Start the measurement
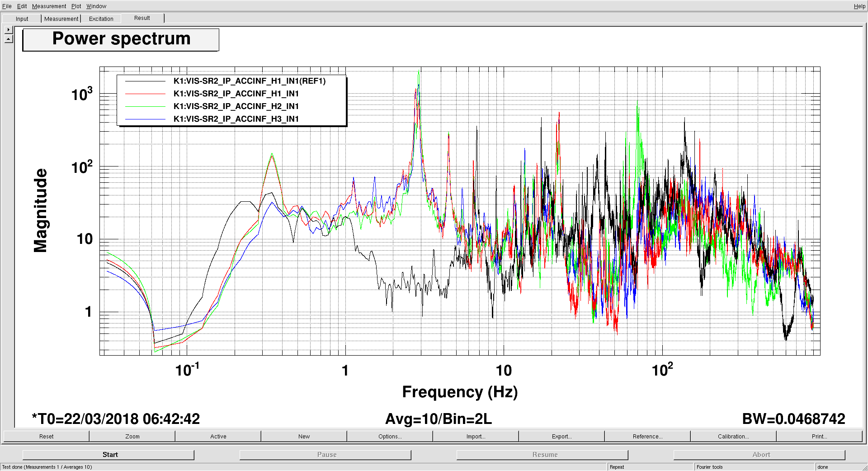Image resolution: width=868 pixels, height=471 pixels. [x=108, y=455]
